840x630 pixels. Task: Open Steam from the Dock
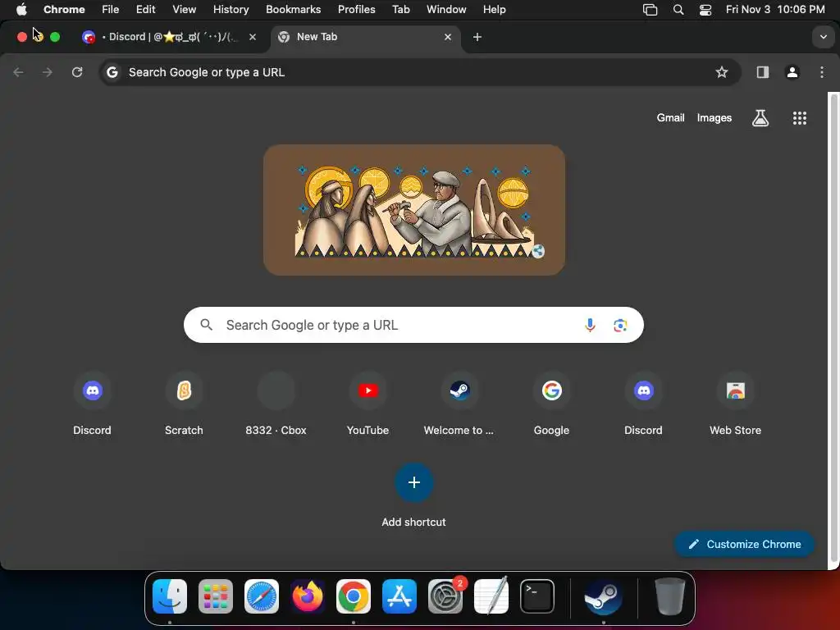(x=603, y=596)
